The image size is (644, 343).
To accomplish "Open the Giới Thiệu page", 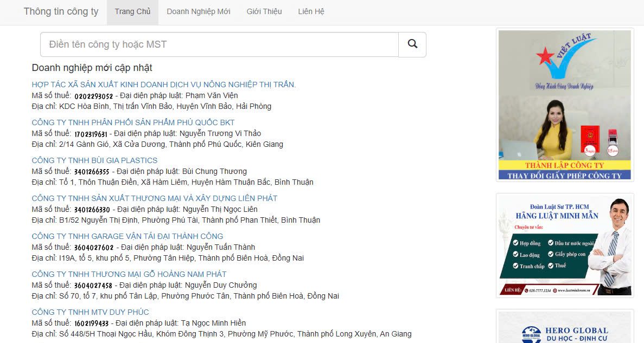I will pyautogui.click(x=264, y=11).
